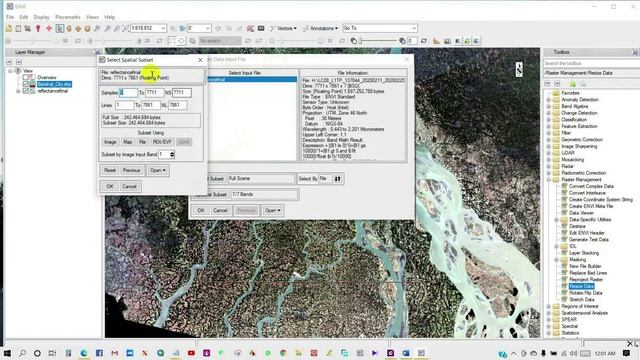Screen dimensions: 640x360
Task: Click the Reset button in Spatial Subset
Action: coord(110,170)
